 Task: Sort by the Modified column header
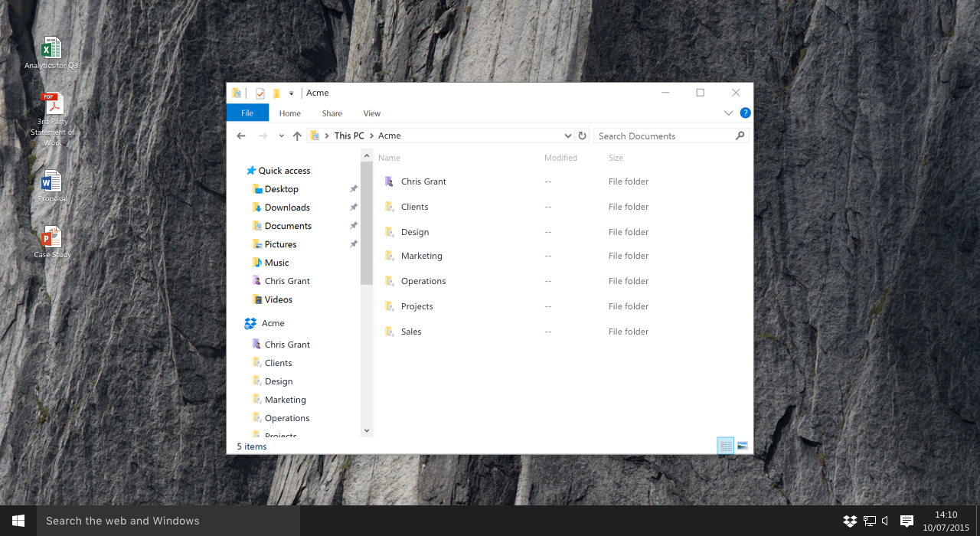click(560, 158)
